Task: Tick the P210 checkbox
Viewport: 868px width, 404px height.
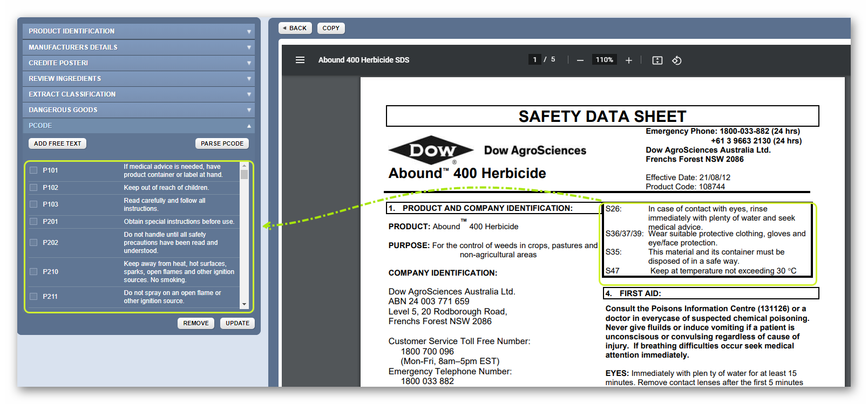Action: pyautogui.click(x=33, y=272)
